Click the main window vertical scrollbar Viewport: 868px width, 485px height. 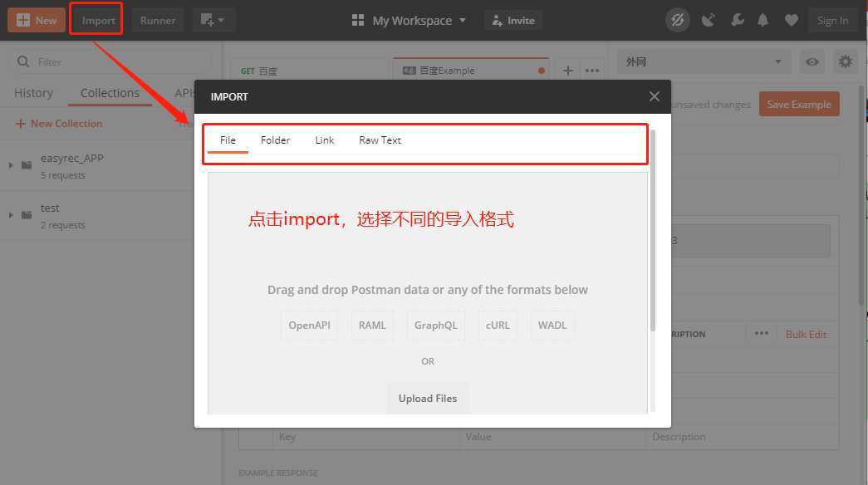point(862,194)
